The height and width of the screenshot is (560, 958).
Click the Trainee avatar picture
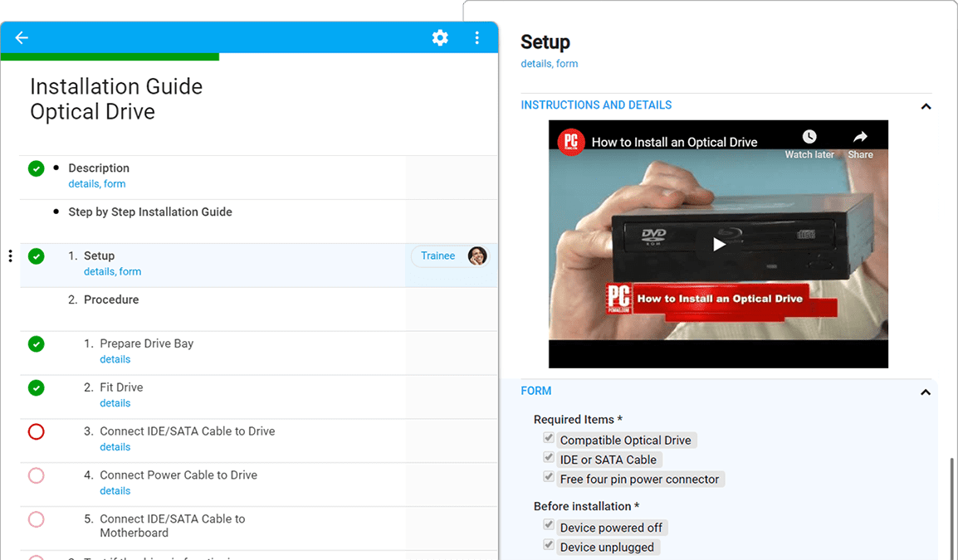[x=477, y=256]
